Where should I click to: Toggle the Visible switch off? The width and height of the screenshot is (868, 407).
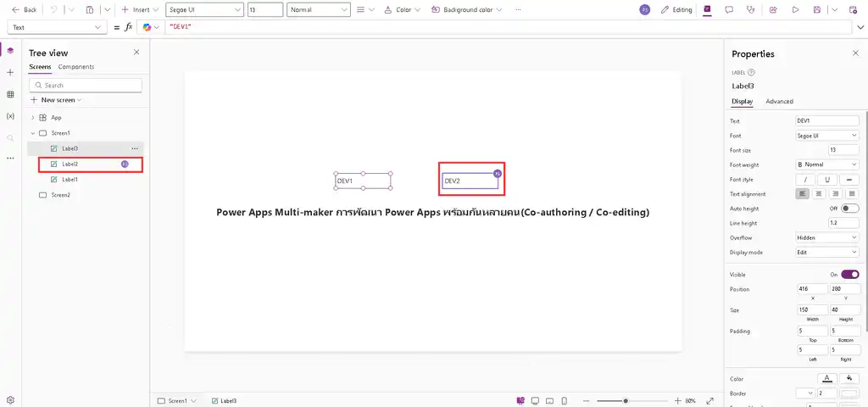point(849,274)
